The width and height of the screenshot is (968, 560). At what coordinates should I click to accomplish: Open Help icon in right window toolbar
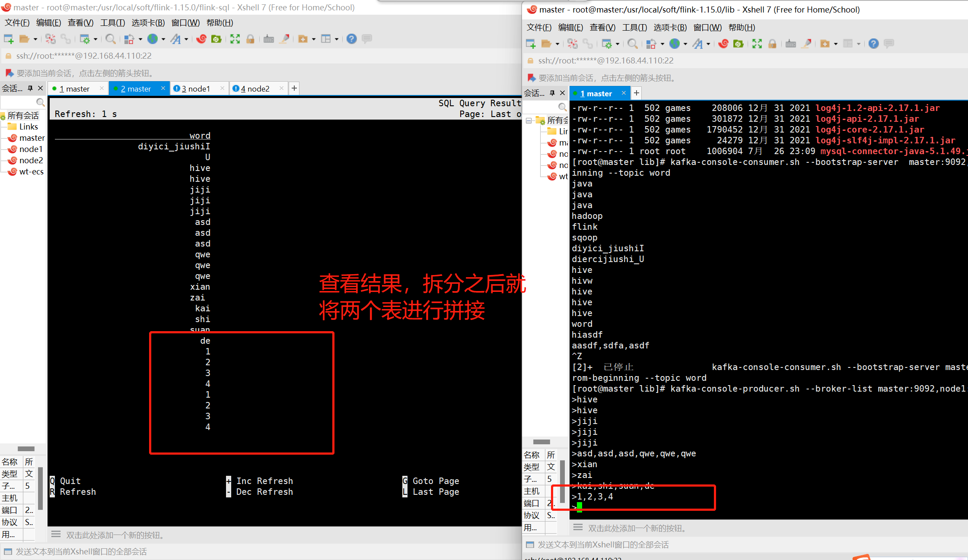(x=873, y=44)
